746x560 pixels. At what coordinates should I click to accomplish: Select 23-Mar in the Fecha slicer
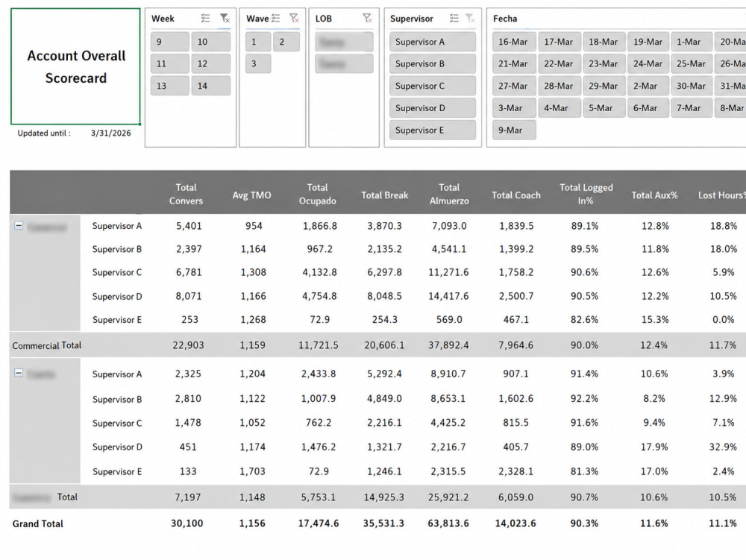coord(604,63)
